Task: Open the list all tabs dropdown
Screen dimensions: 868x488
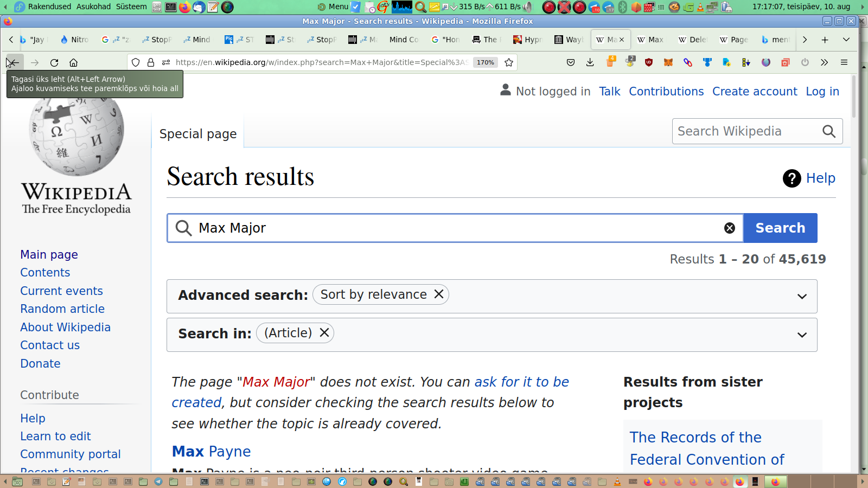Action: click(x=846, y=40)
